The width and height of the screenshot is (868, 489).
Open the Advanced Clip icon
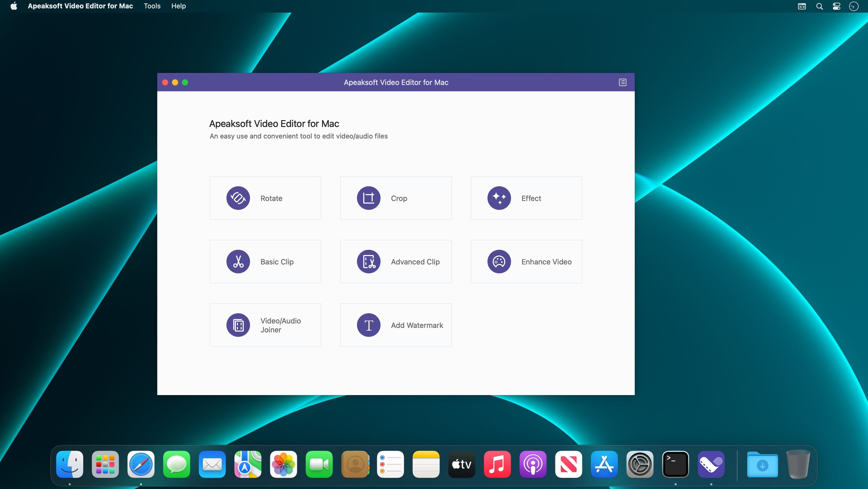pos(368,261)
